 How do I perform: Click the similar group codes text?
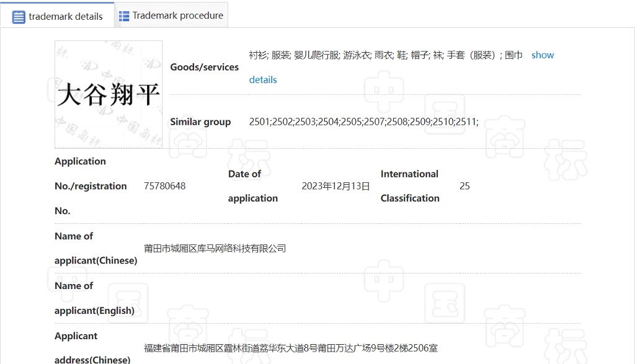(x=363, y=122)
